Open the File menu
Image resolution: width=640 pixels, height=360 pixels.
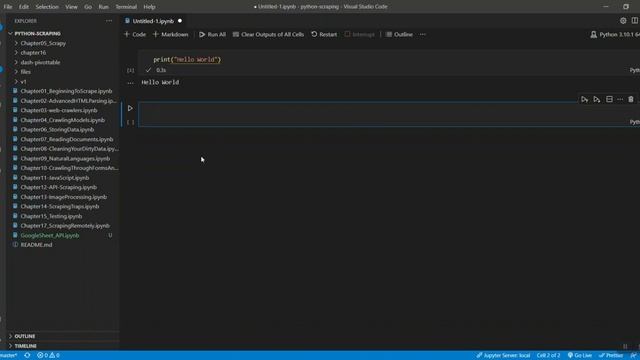coord(8,7)
